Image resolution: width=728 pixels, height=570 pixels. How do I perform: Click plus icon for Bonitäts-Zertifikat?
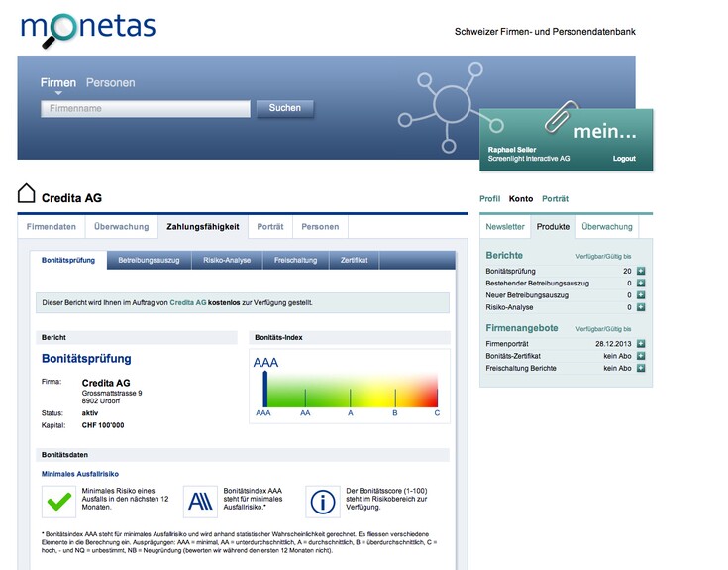click(641, 356)
